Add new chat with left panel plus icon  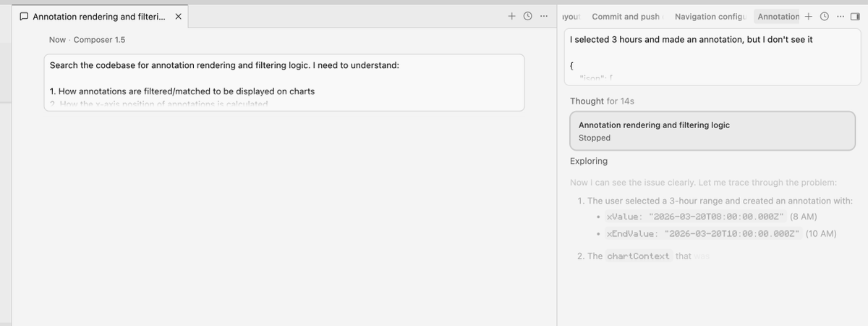click(513, 16)
